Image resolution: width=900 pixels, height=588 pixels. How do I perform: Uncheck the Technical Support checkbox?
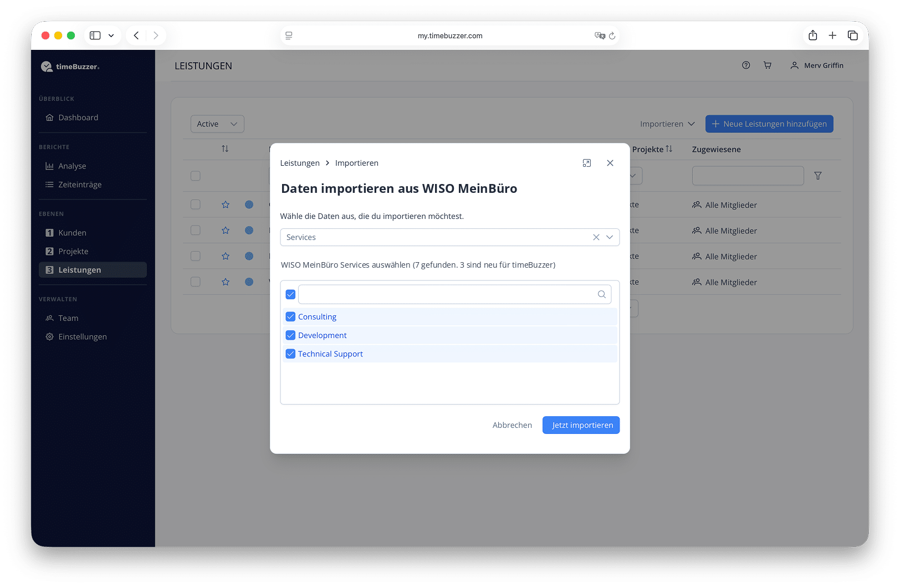[290, 354]
